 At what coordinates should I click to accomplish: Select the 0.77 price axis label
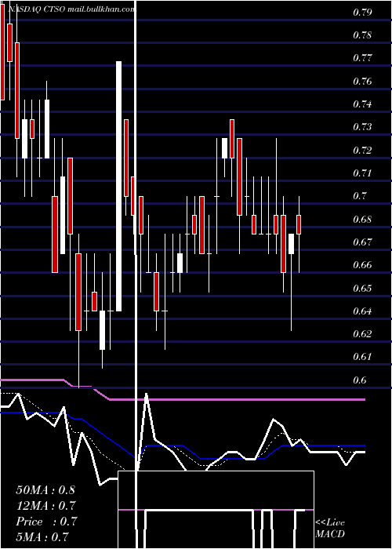[362, 59]
